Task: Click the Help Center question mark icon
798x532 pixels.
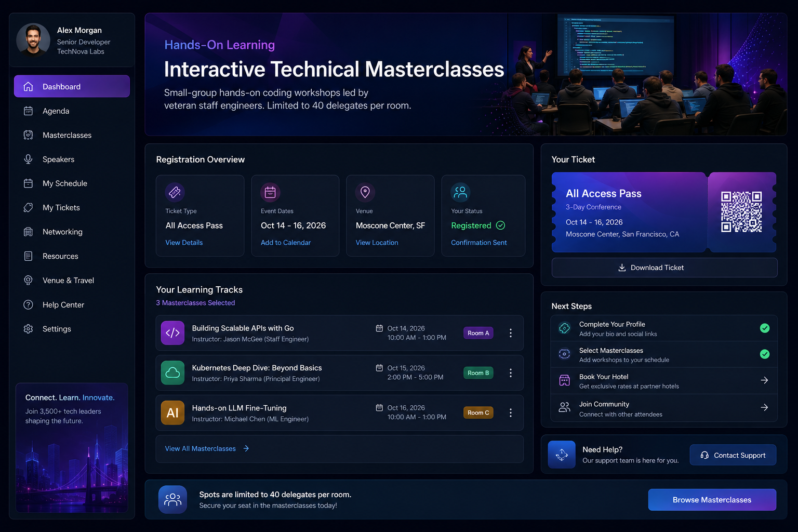Action: [29, 304]
